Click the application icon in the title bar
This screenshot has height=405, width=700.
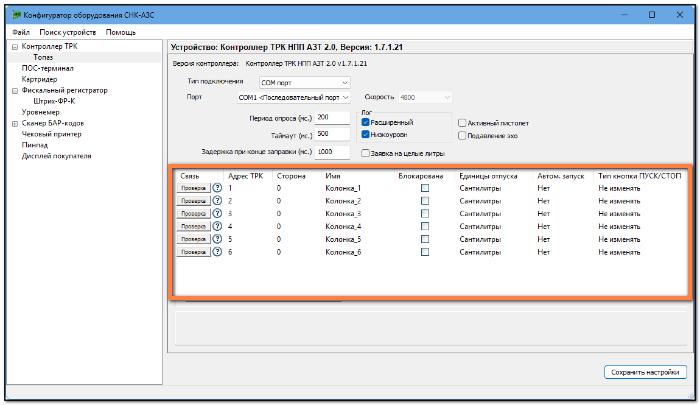17,15
